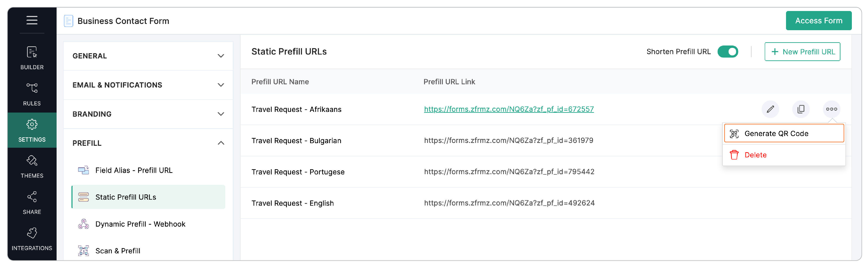The height and width of the screenshot is (268, 868).
Task: Open the hamburger menu icon
Action: point(32,20)
